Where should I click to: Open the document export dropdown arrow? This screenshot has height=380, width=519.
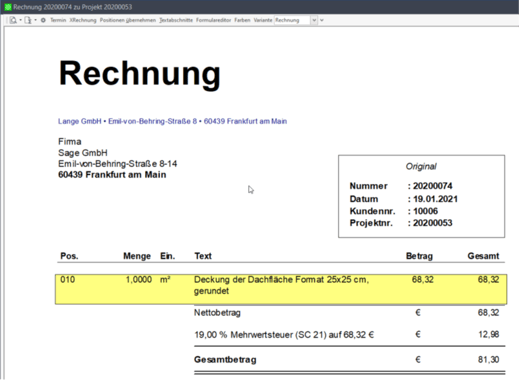pyautogui.click(x=35, y=20)
